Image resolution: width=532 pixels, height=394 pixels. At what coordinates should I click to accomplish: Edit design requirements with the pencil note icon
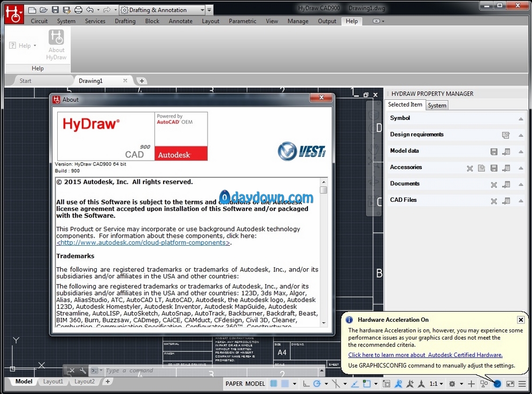[506, 135]
